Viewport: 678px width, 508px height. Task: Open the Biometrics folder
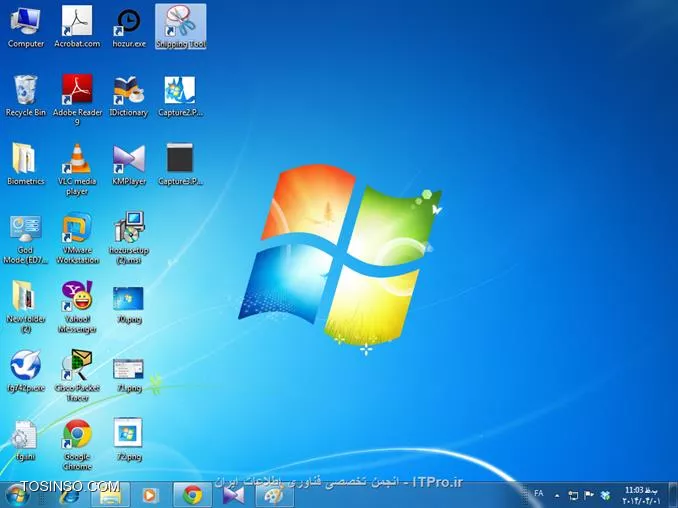click(26, 165)
